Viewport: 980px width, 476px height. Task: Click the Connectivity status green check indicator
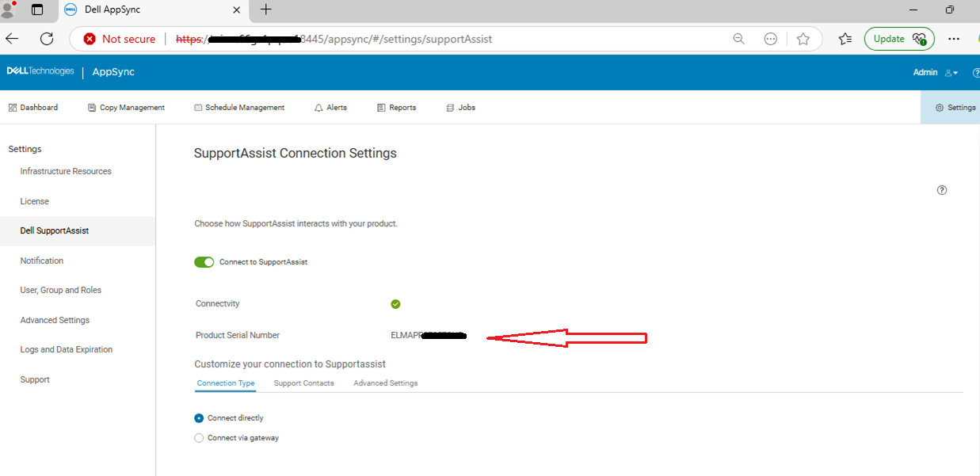click(x=395, y=303)
